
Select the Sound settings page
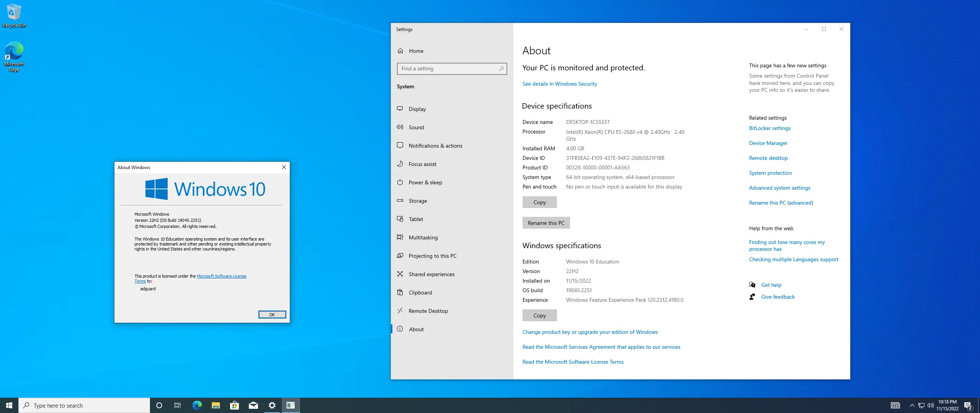[x=416, y=127]
